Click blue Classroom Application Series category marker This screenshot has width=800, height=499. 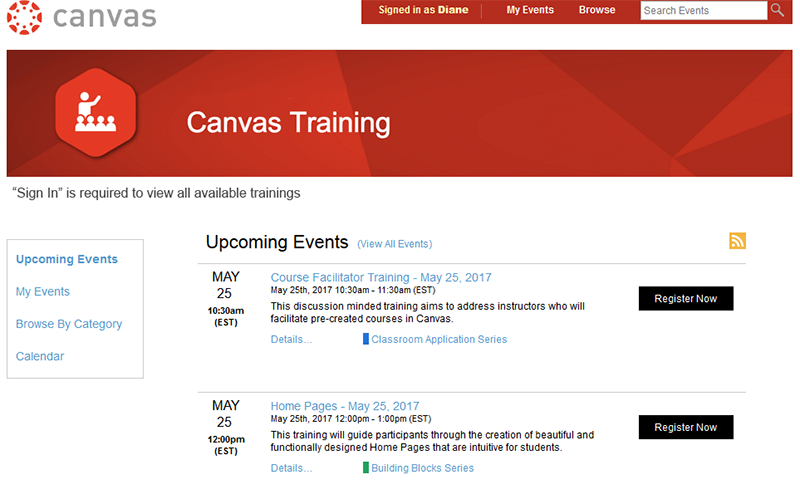[366, 339]
